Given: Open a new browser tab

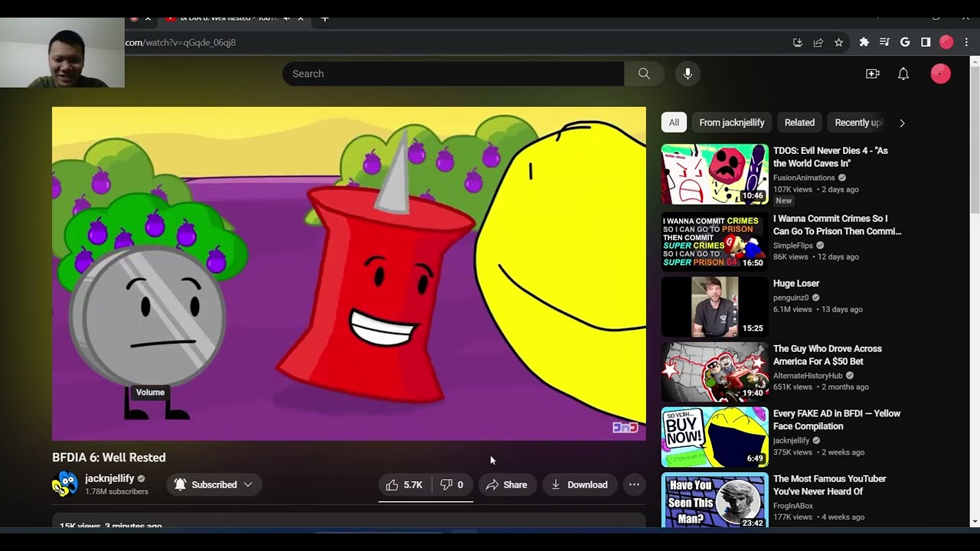Looking at the screenshot, I should (325, 18).
